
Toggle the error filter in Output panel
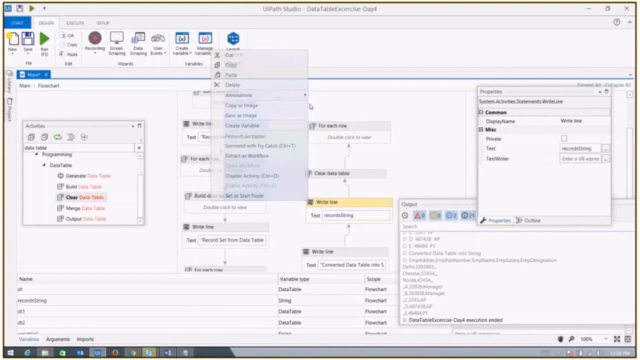tap(420, 216)
